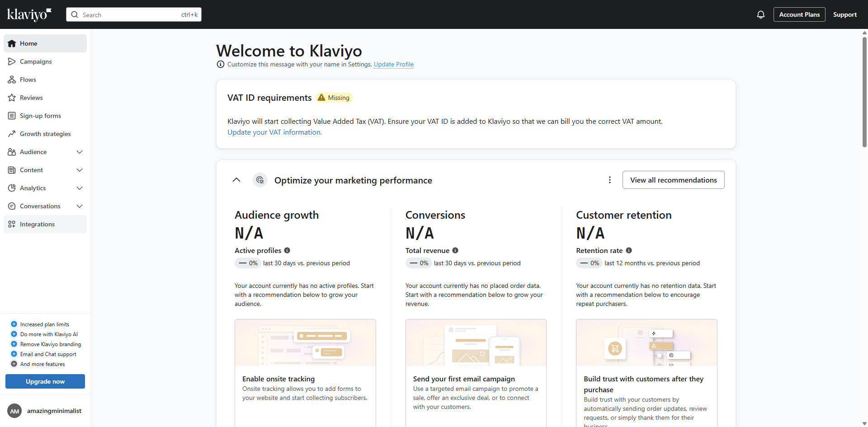Click the Reviews star icon
Viewport: 868px width, 427px height.
(x=12, y=98)
